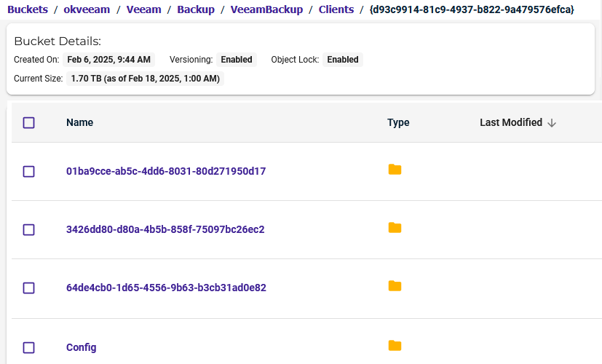
Task: Sort by the Type column header
Action: tap(398, 123)
